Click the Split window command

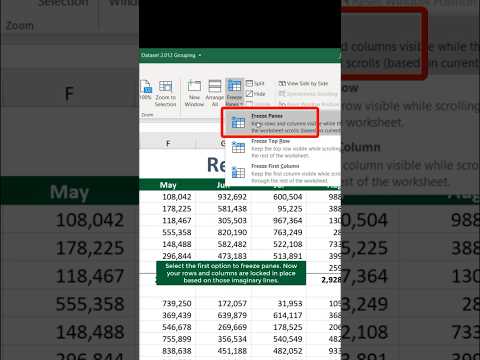255,83
